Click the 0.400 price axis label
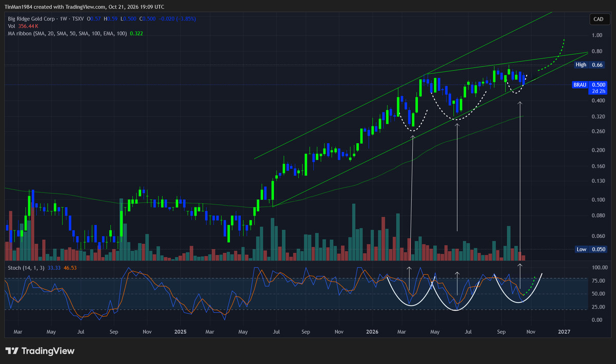The height and width of the screenshot is (364, 616). (x=599, y=101)
